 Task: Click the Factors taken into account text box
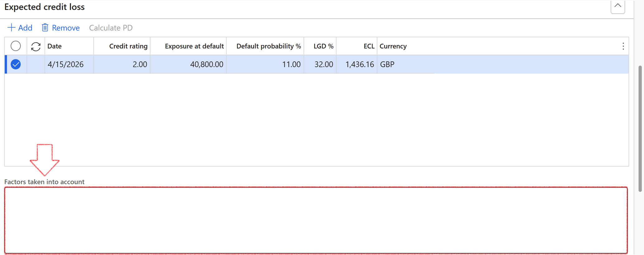[316, 220]
